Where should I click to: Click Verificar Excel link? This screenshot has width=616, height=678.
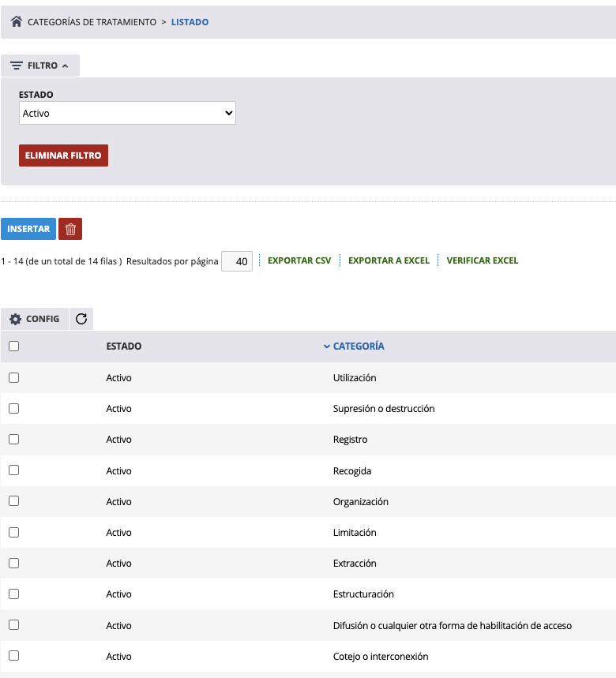coord(482,260)
